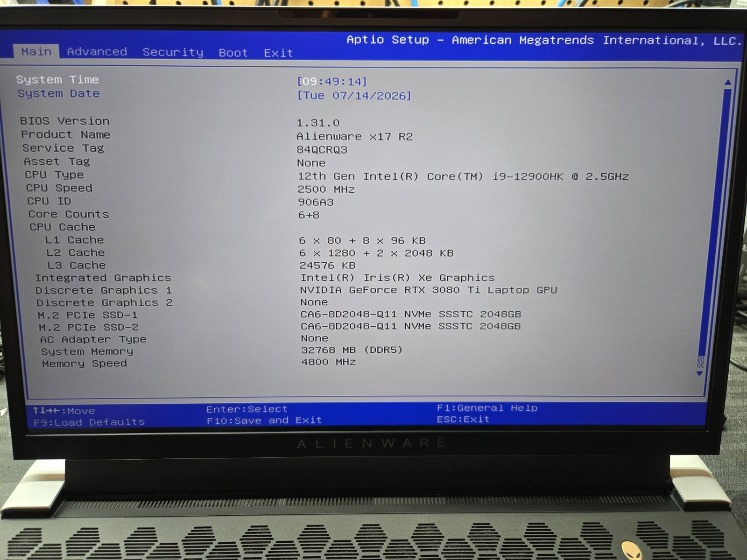The width and height of the screenshot is (747, 560).
Task: Click the Memory Speed label
Action: click(84, 363)
